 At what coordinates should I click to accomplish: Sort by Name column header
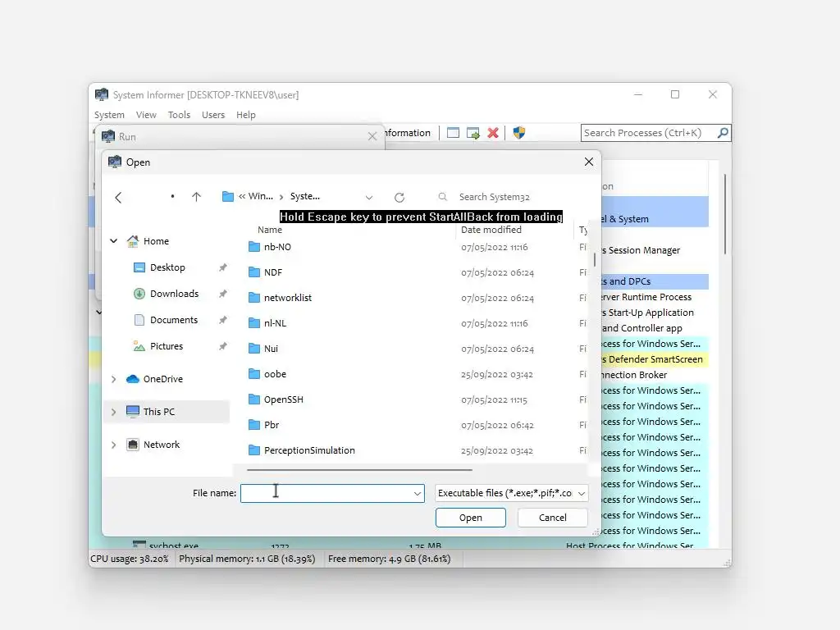[269, 230]
